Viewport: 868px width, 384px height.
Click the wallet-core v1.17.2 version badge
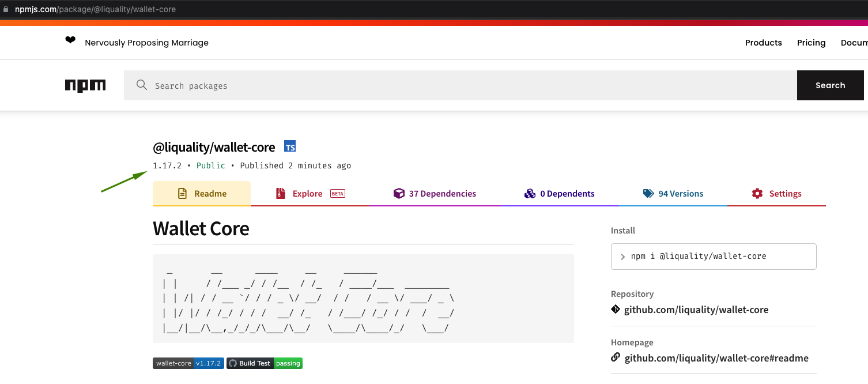coord(188,363)
